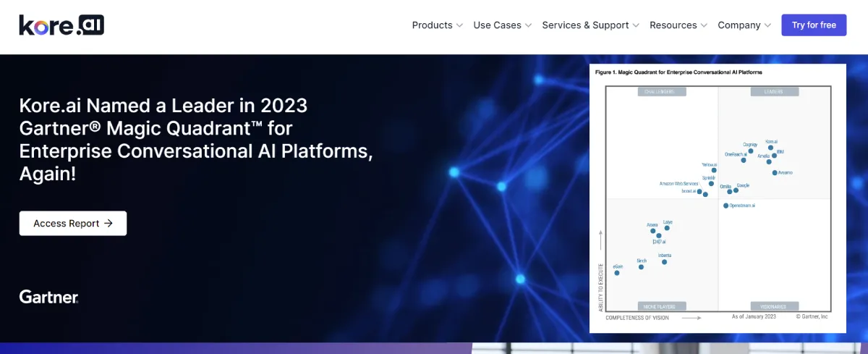Click the eGain dot on the chart
The width and height of the screenshot is (868, 354).
click(617, 273)
